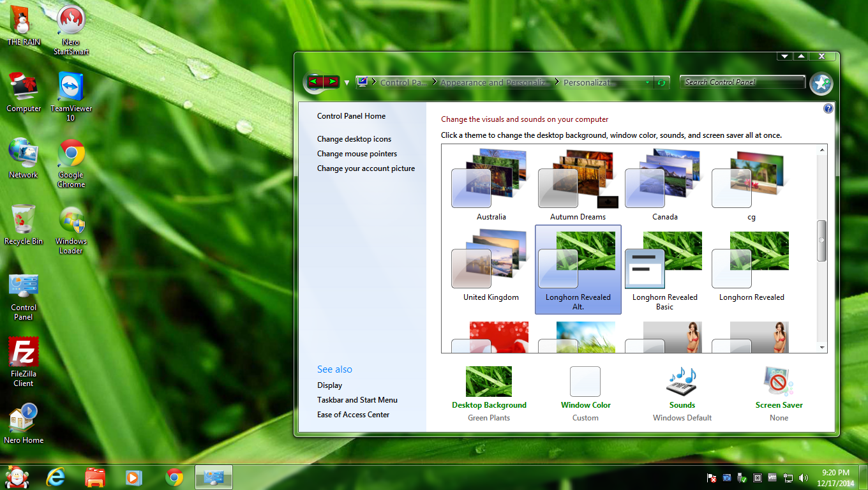Open Taskbar and Start Menu link
The image size is (868, 490).
point(357,400)
